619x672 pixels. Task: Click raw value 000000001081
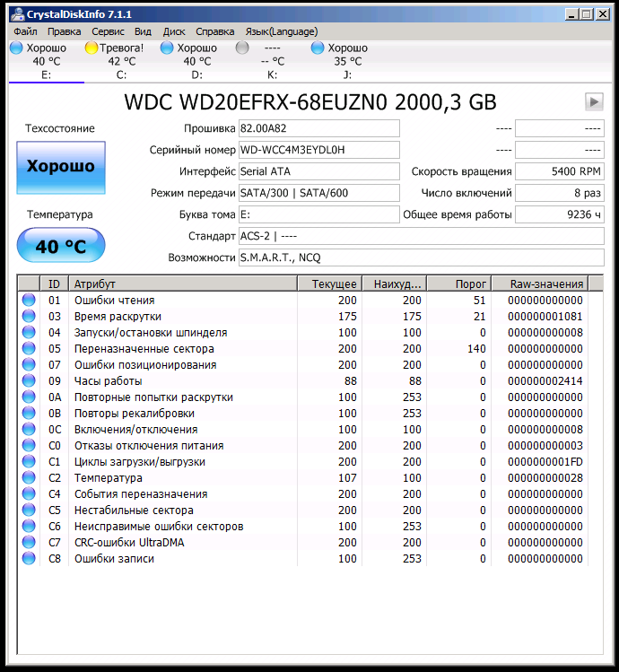(545, 317)
